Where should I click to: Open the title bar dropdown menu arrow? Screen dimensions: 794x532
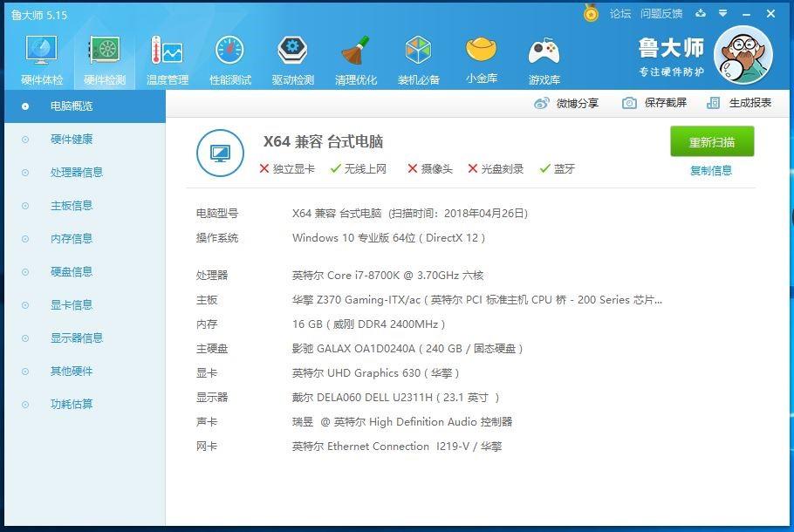pyautogui.click(x=723, y=13)
